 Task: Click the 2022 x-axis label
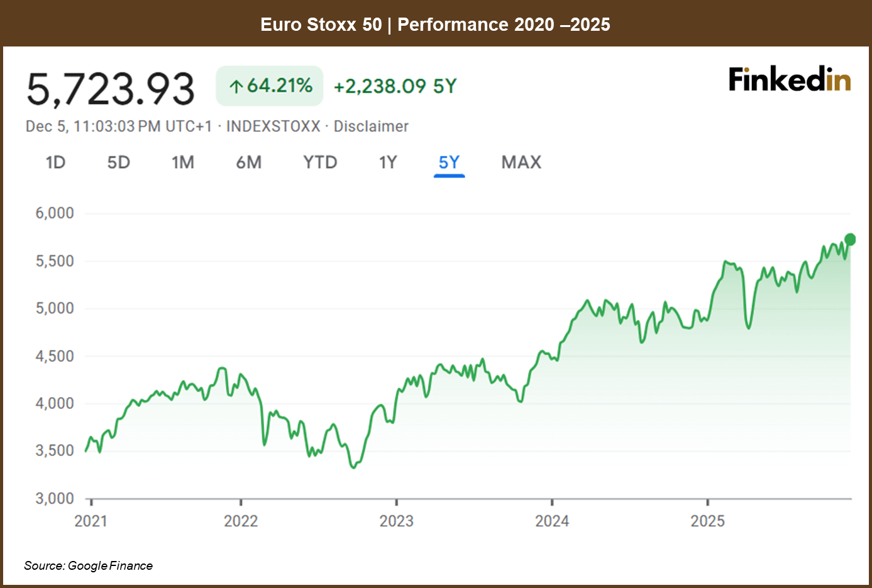pyautogui.click(x=241, y=521)
